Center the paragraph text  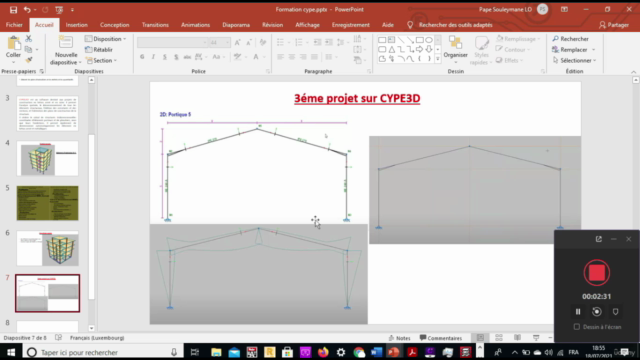coord(291,57)
